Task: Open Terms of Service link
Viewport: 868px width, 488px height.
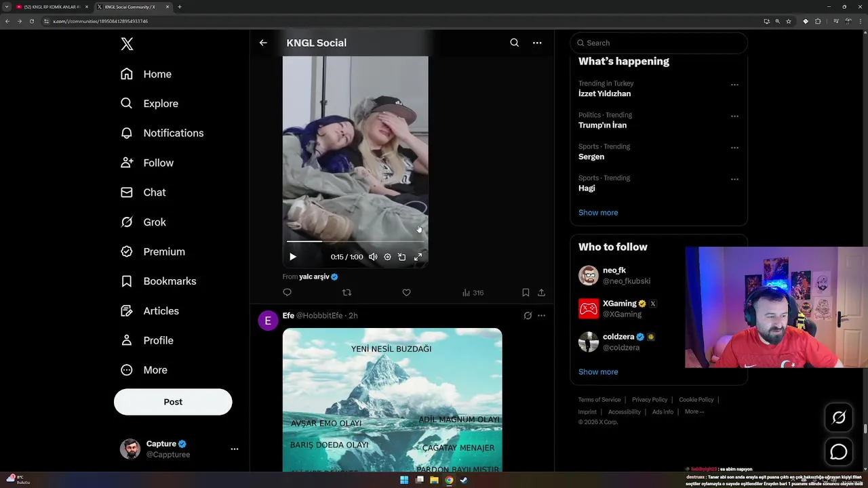Action: (x=599, y=400)
